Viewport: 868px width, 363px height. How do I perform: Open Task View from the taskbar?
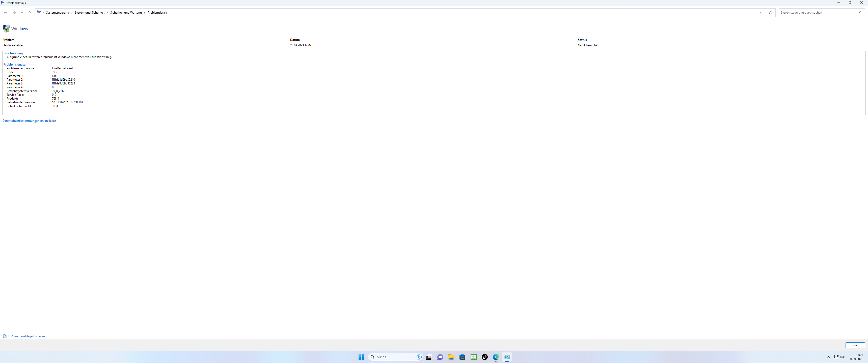click(x=429, y=357)
